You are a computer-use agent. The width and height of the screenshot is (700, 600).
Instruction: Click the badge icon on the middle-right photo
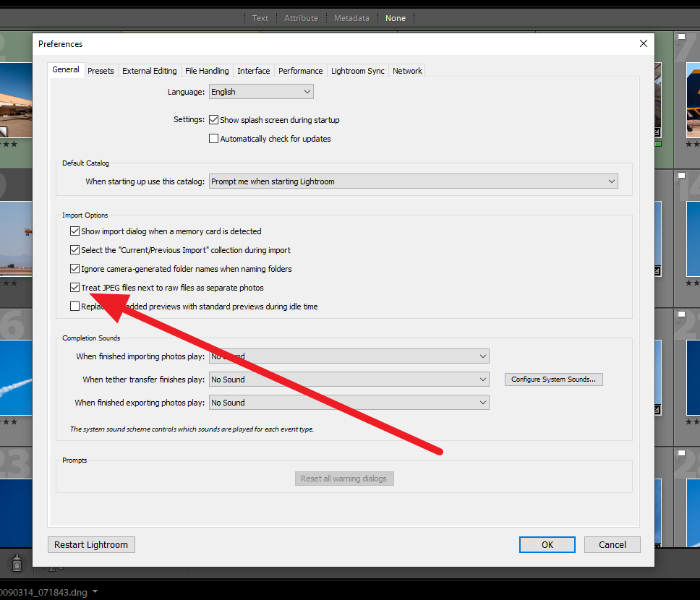click(x=657, y=270)
